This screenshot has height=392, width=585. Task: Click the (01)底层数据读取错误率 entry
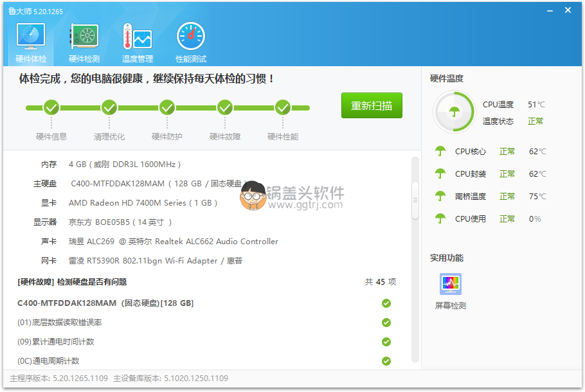[x=60, y=323]
